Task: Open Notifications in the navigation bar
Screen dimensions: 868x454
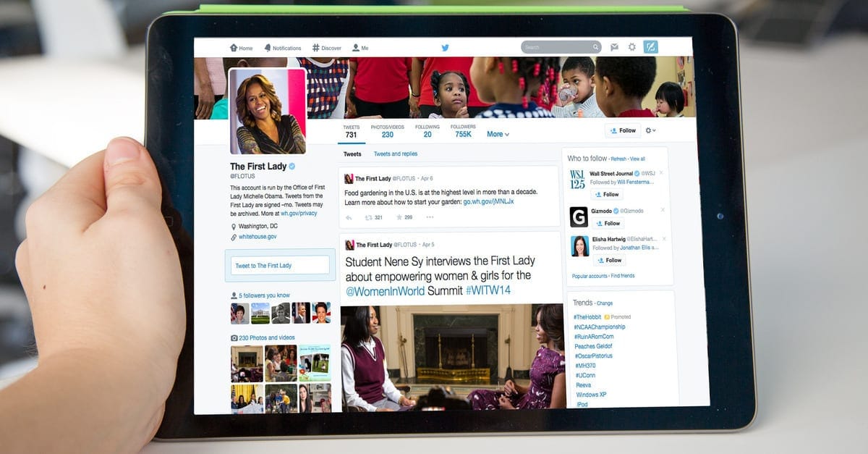Action: (283, 49)
